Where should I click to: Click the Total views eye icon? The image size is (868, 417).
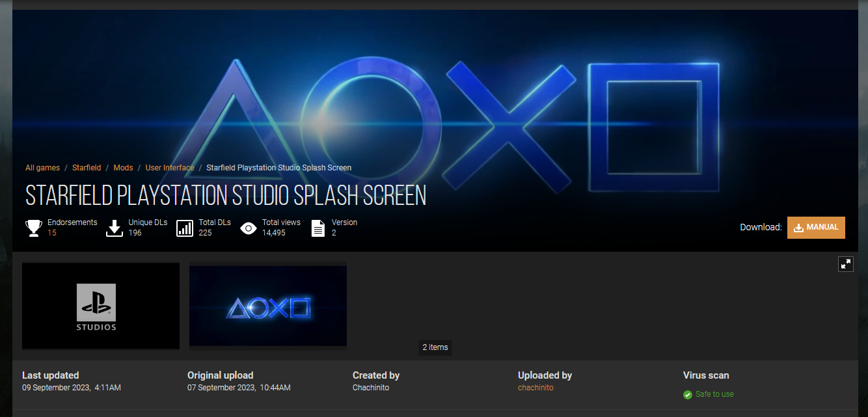pyautogui.click(x=249, y=228)
